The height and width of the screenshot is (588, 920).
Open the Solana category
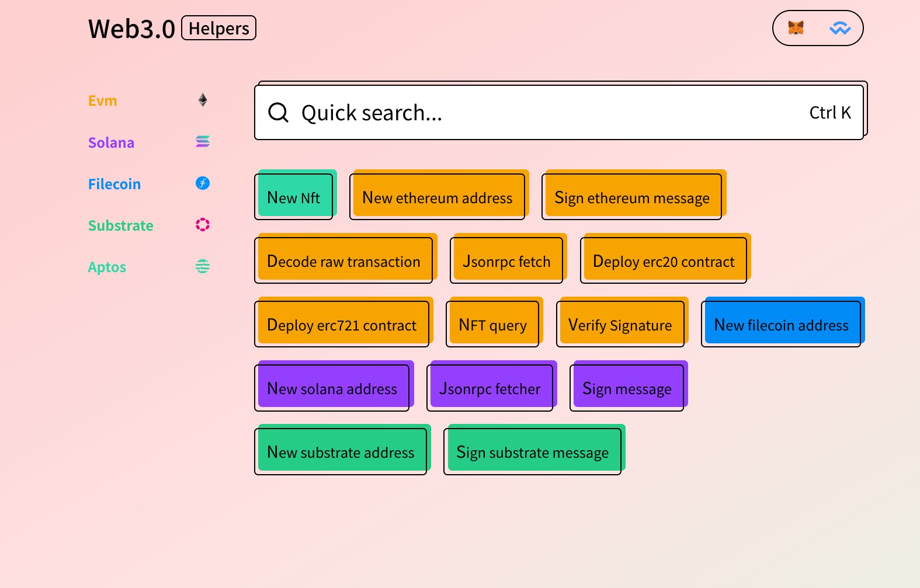coord(111,143)
